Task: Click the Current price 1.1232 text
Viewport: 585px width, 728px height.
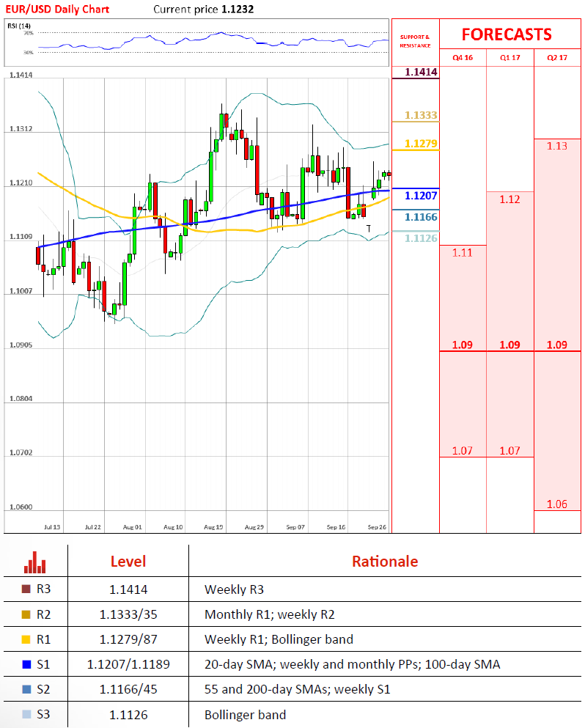Action: (203, 10)
